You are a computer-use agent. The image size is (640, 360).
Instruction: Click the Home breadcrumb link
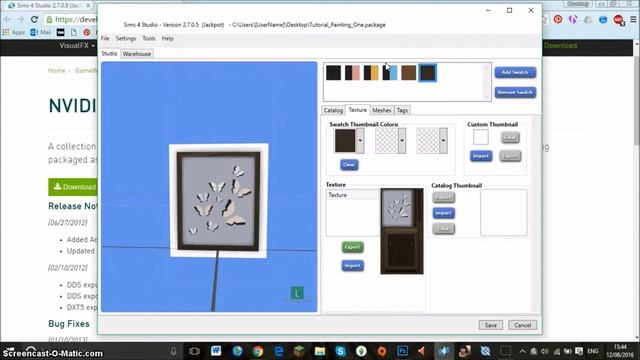coord(56,71)
